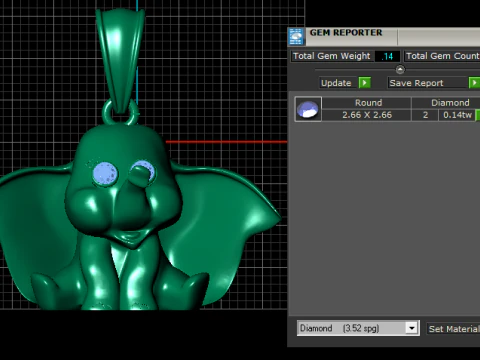Screen dimensions: 480x360
Task: Click the Set Material button
Action: pyautogui.click(x=453, y=329)
